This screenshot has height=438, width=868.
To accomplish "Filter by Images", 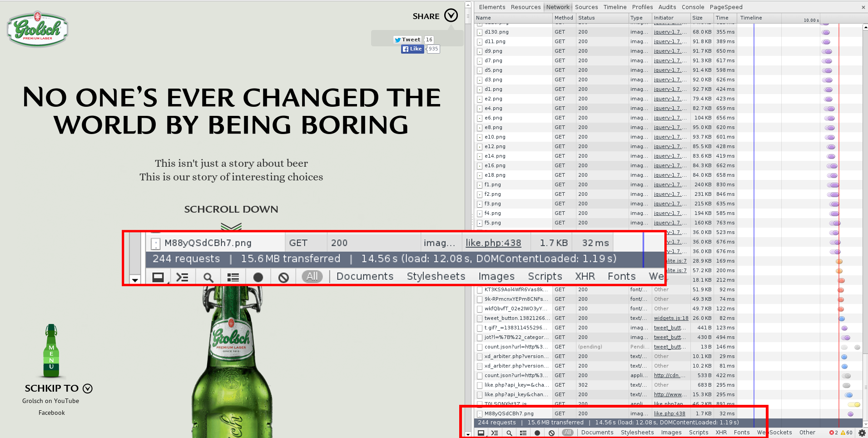I will (x=671, y=433).
